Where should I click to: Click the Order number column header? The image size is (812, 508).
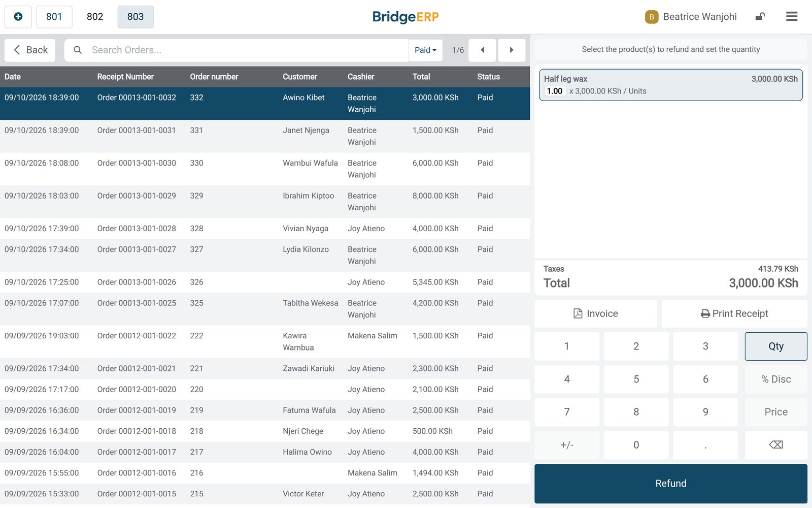pyautogui.click(x=214, y=77)
